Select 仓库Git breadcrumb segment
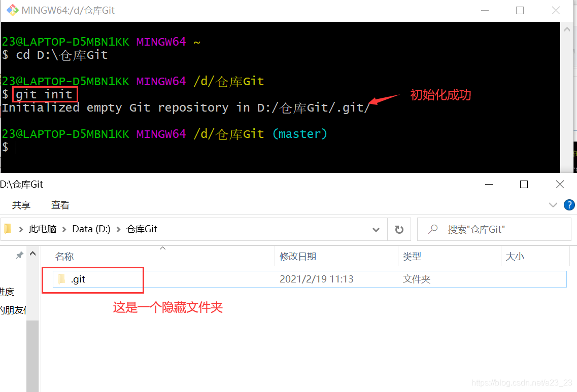Image resolution: width=577 pixels, height=392 pixels. (142, 229)
